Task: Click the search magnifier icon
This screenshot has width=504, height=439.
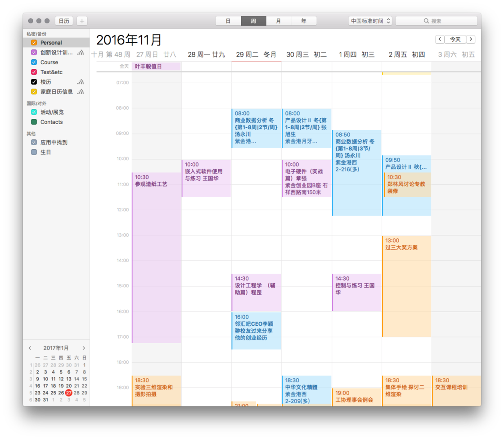Action: (x=426, y=21)
